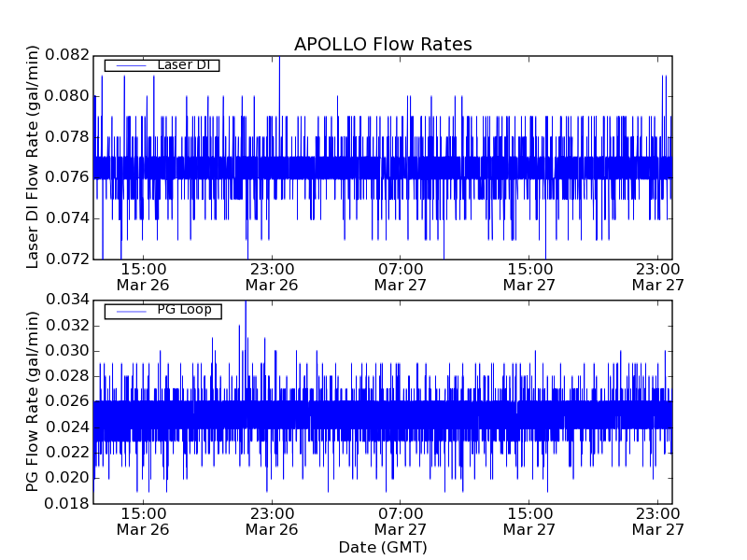Click '15:00 Mar 27' label under bottom chart
Viewport: 747px width, 560px height.
pos(529,522)
